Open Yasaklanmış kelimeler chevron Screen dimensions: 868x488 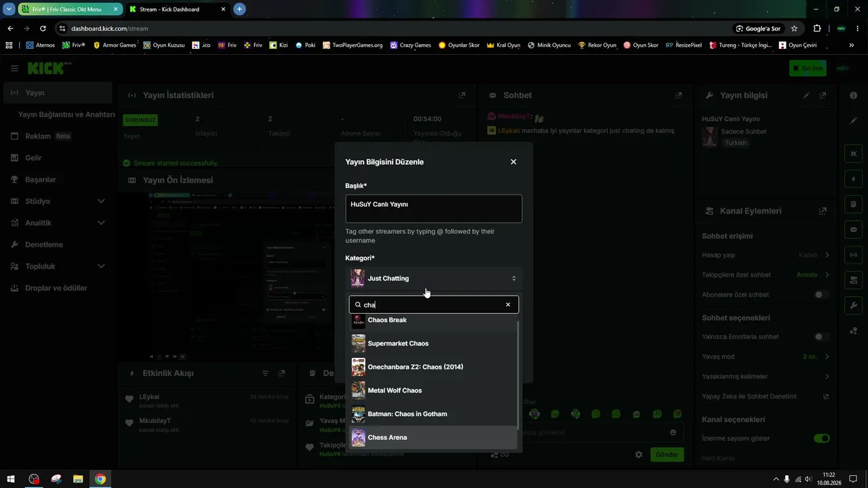tap(827, 376)
